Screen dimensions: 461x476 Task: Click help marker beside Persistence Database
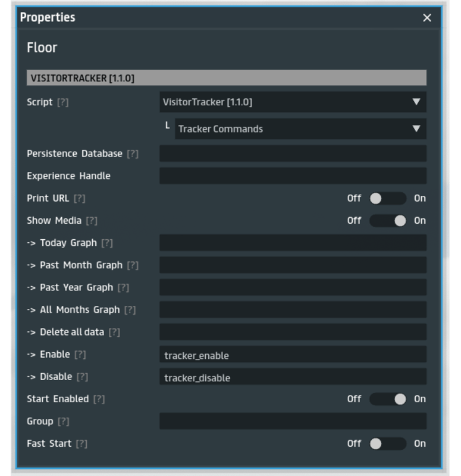133,154
